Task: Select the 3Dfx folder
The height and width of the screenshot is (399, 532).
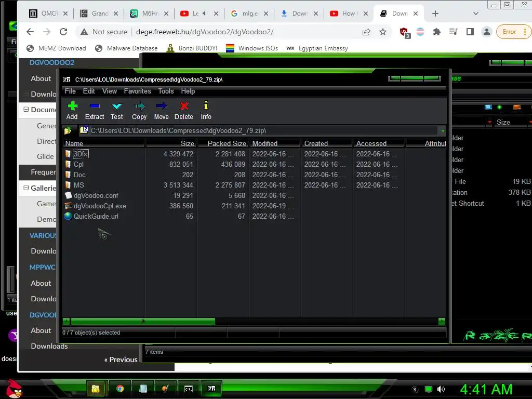Action: (81, 154)
